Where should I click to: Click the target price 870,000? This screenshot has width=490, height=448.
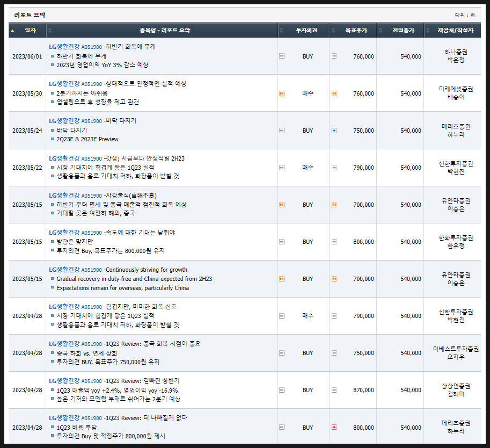pyautogui.click(x=363, y=390)
